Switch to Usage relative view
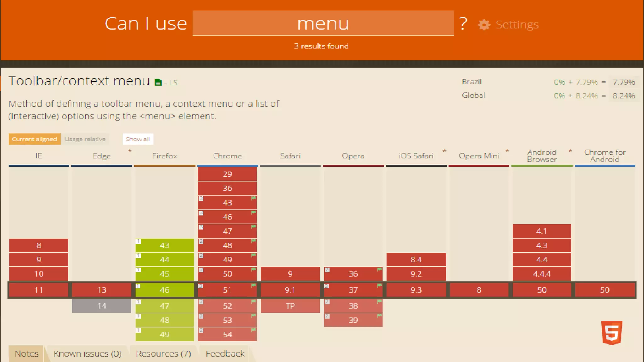The height and width of the screenshot is (362, 644). pyautogui.click(x=85, y=139)
